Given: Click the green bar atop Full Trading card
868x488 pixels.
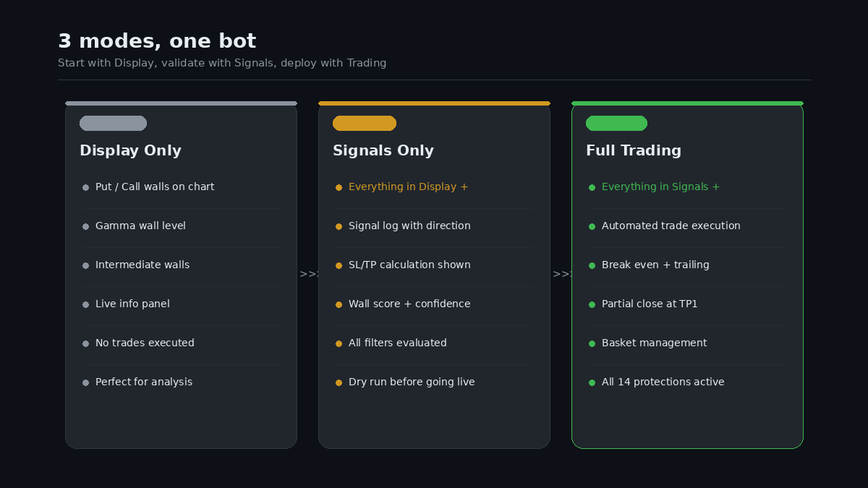Looking at the screenshot, I should coord(687,103).
